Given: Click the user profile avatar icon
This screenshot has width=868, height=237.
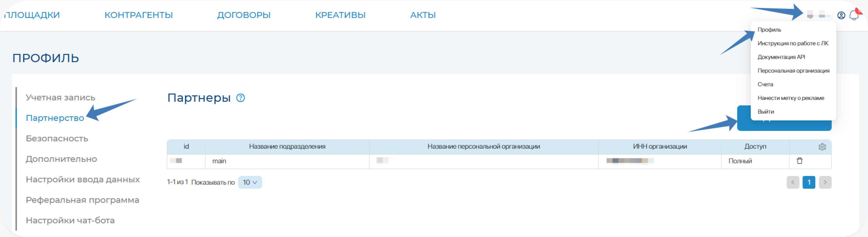Looking at the screenshot, I should (x=841, y=15).
